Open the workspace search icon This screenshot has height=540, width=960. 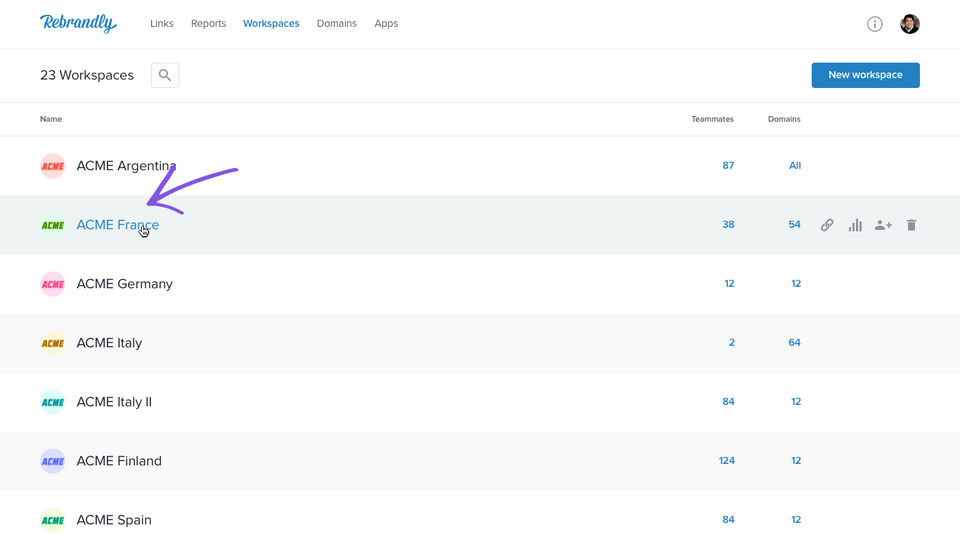tap(165, 75)
